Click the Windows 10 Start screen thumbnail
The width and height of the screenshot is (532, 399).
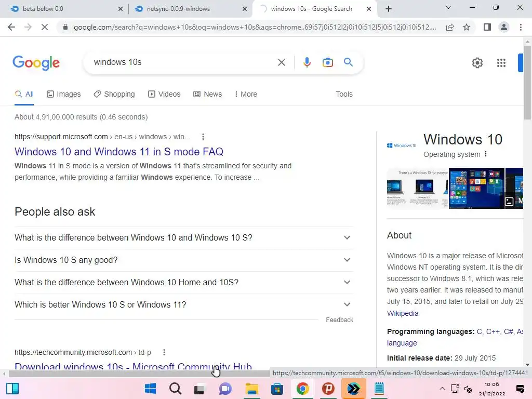tap(476, 188)
